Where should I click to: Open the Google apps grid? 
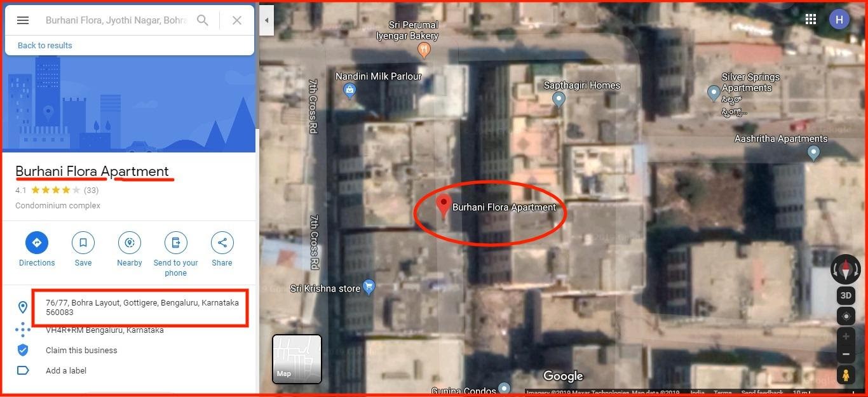tap(811, 19)
